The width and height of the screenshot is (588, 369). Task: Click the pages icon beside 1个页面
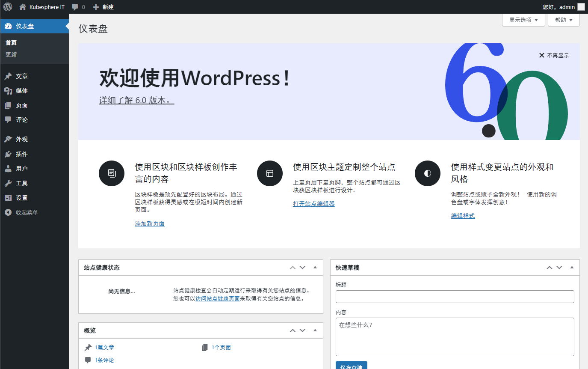pos(205,348)
